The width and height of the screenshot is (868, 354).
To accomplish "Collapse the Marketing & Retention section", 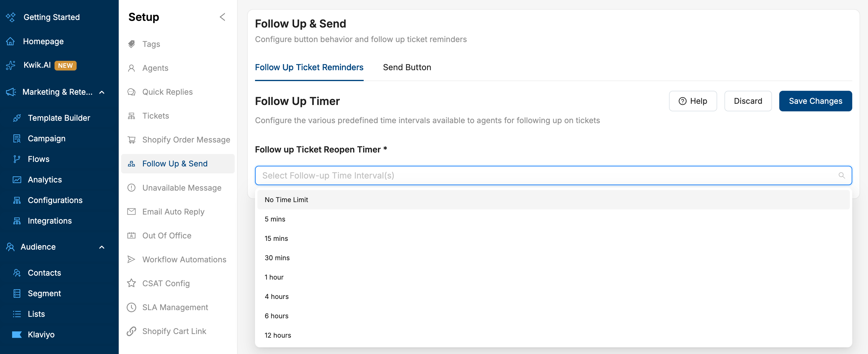I will pos(102,92).
